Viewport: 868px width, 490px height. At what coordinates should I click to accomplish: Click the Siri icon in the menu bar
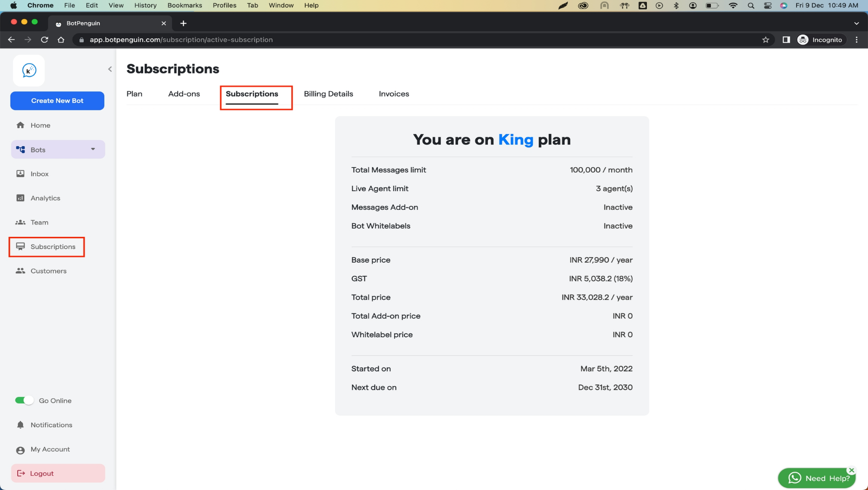coord(784,5)
